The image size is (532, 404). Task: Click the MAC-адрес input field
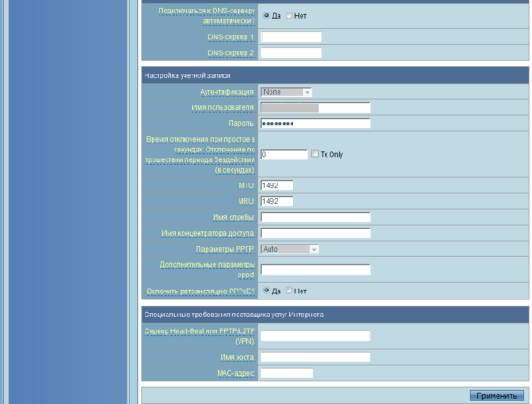(x=286, y=373)
